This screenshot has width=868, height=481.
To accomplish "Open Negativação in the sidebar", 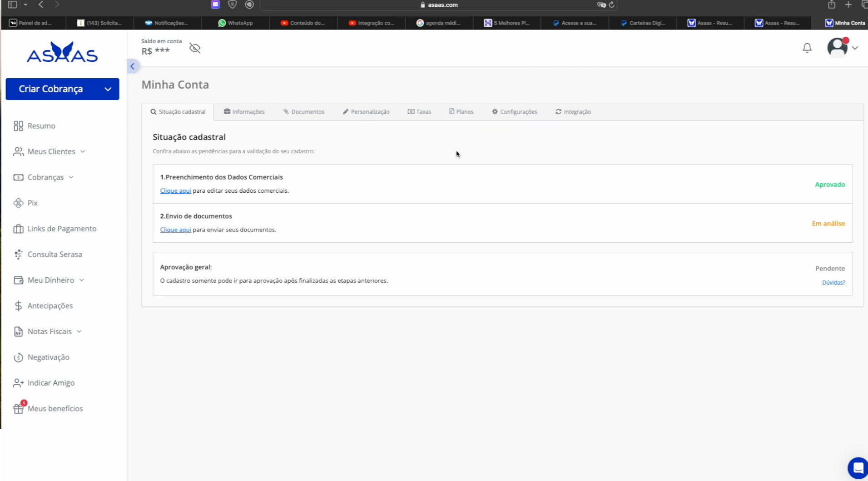I will 48,357.
